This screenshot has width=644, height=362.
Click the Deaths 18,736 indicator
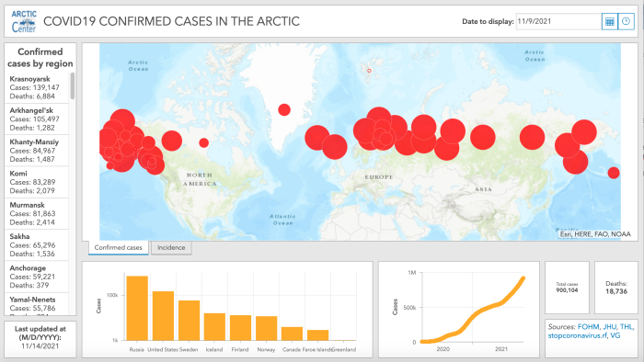616,288
